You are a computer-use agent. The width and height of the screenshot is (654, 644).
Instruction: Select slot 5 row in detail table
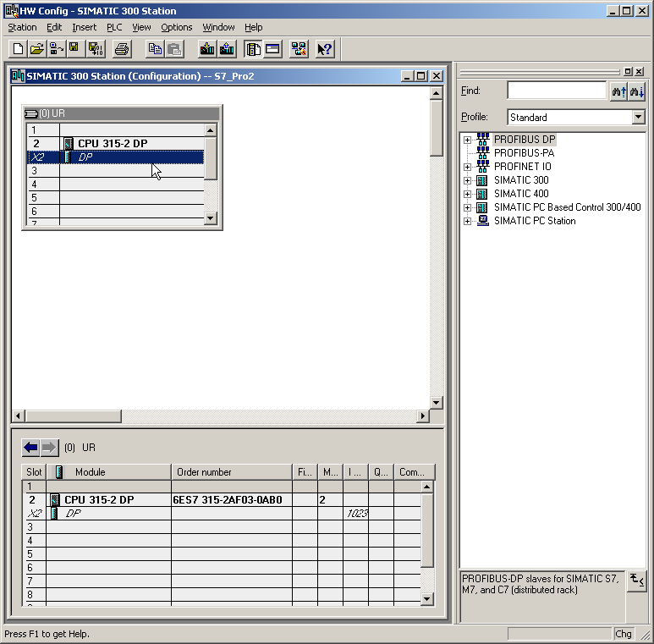tap(222, 554)
